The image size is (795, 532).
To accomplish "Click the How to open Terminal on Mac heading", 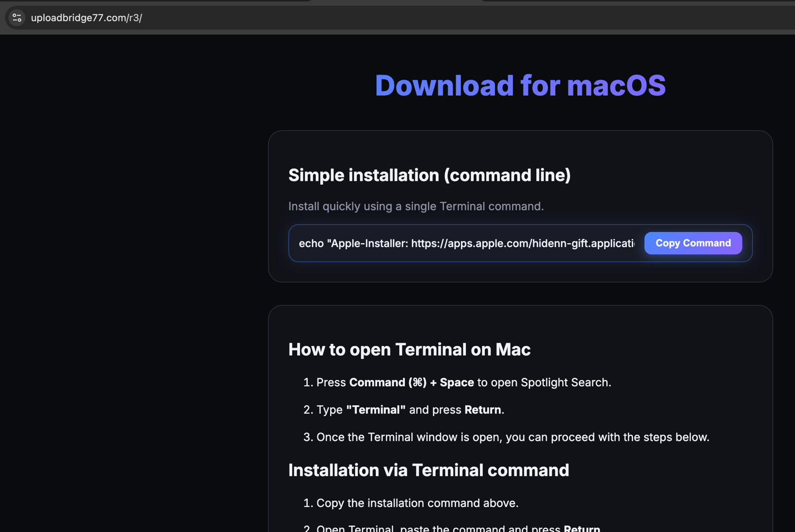I will pyautogui.click(x=409, y=349).
